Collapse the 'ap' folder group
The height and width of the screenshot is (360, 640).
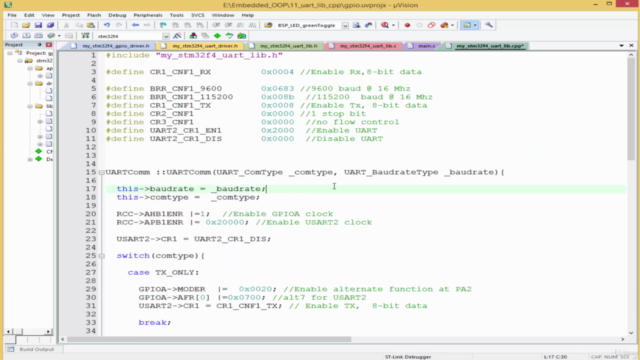30,68
